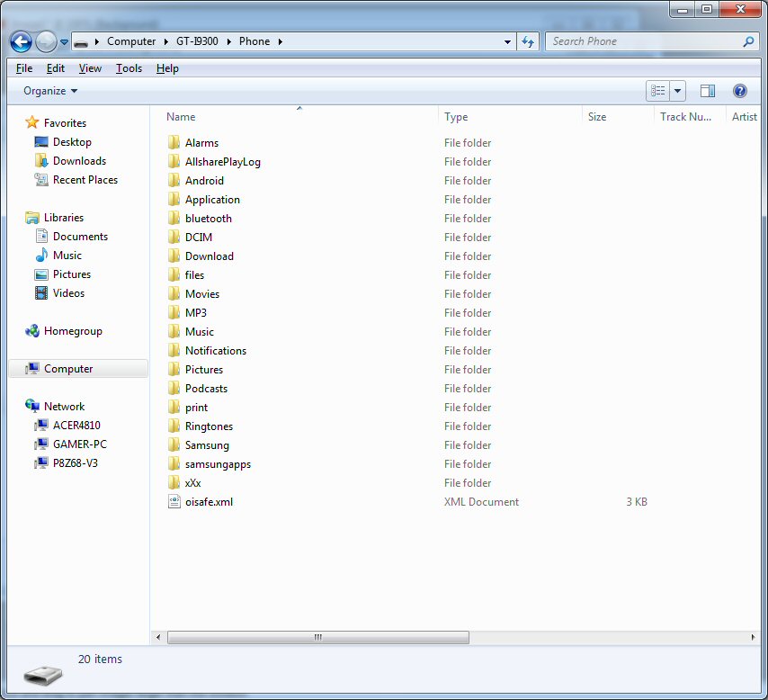
Task: Select Computer in navigation pane
Action: (78, 369)
